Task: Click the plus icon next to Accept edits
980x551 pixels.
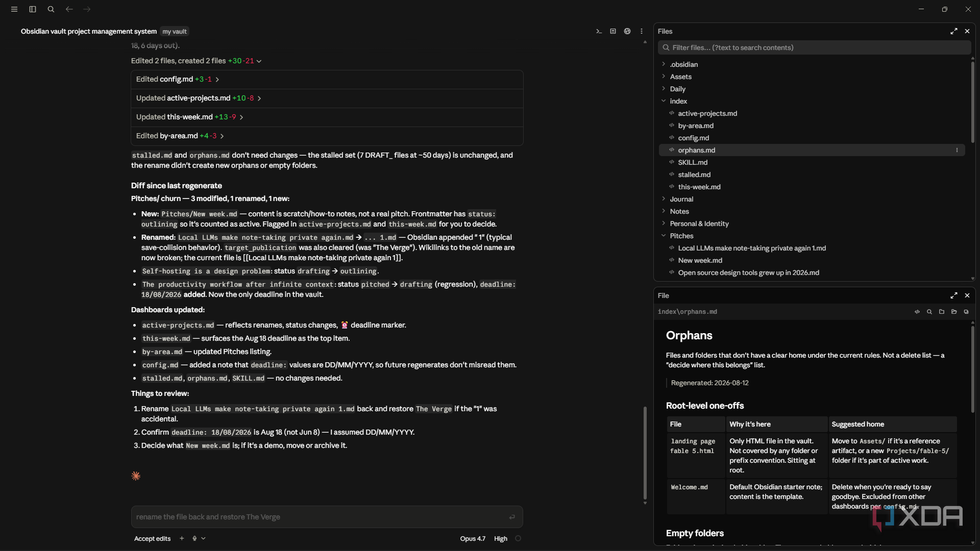Action: click(x=182, y=538)
